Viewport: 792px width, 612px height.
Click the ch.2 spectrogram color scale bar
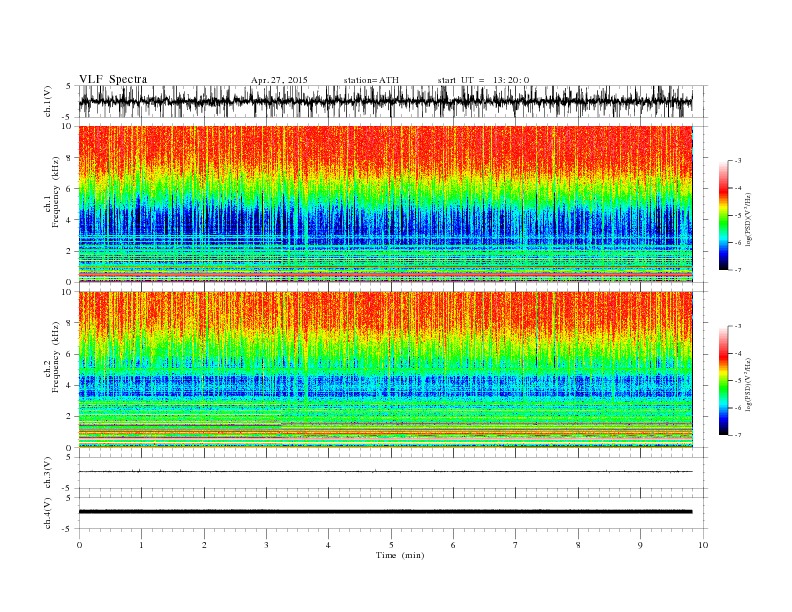[724, 381]
